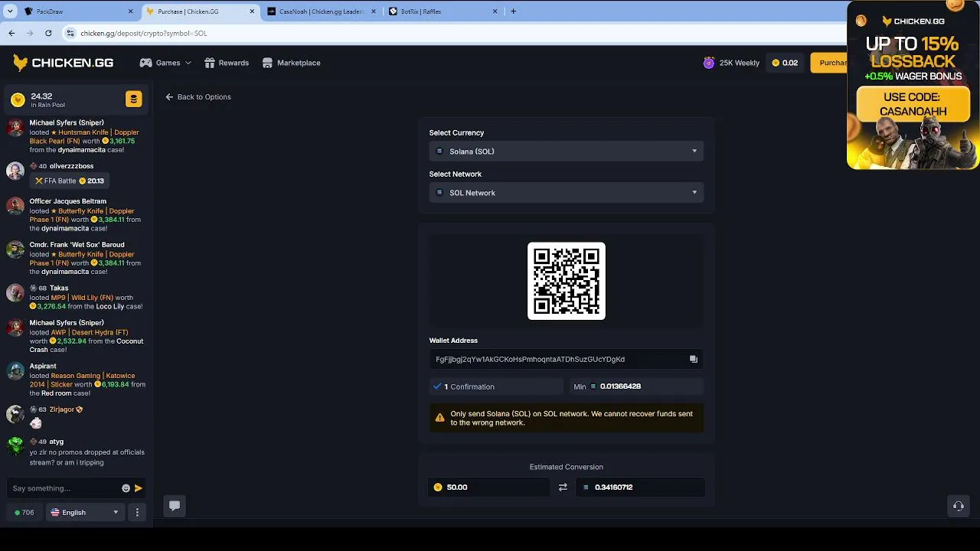Open the chat options three-dot menu
The width and height of the screenshot is (980, 551).
point(138,513)
